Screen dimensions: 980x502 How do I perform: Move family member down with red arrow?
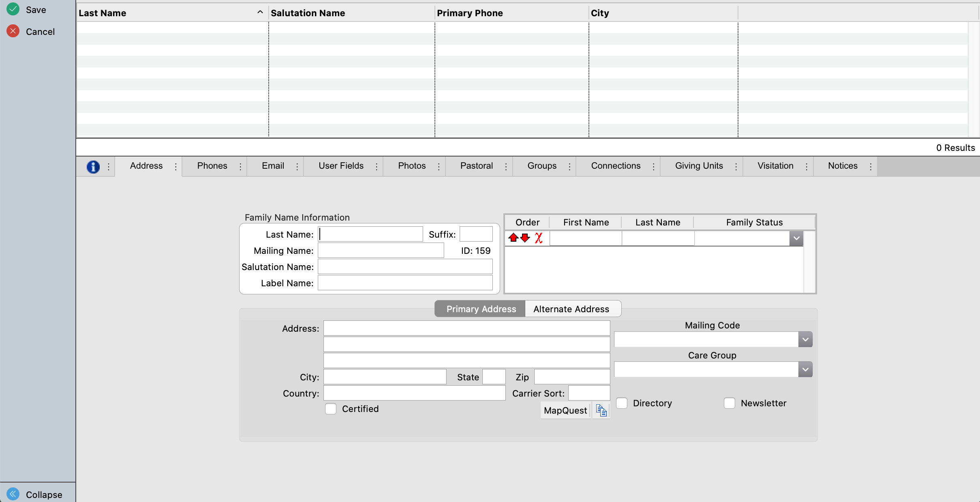pos(525,238)
